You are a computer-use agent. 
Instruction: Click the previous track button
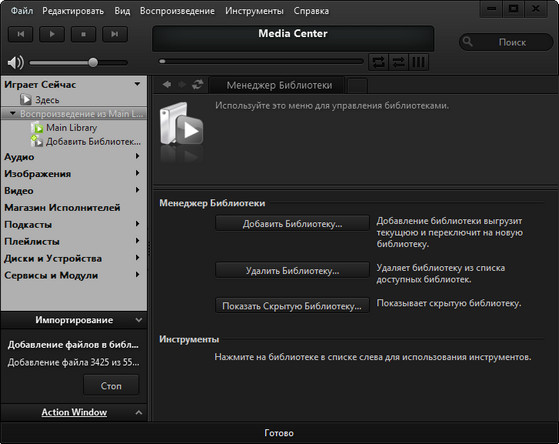[21, 34]
